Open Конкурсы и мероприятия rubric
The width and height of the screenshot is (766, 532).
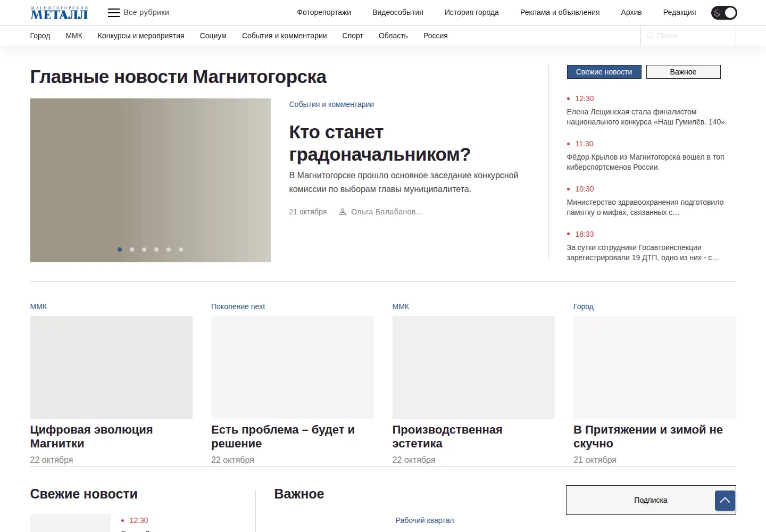click(141, 36)
